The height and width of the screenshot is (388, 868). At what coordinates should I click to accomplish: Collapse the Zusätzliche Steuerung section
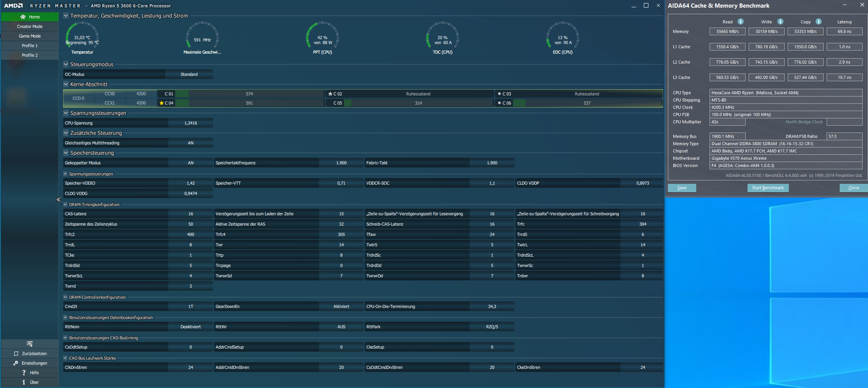[66, 133]
